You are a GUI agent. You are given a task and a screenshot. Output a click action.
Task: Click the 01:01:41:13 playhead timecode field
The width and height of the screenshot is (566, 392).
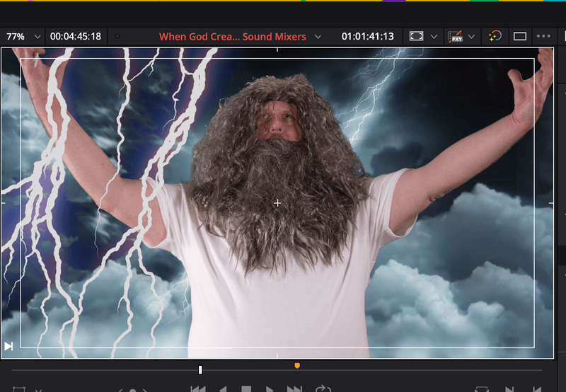pos(367,37)
